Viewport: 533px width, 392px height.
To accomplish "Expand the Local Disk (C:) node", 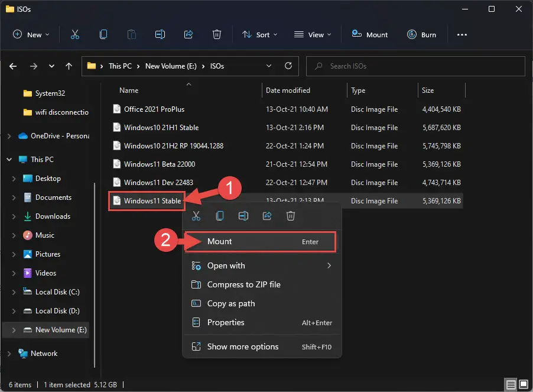I will [14, 292].
